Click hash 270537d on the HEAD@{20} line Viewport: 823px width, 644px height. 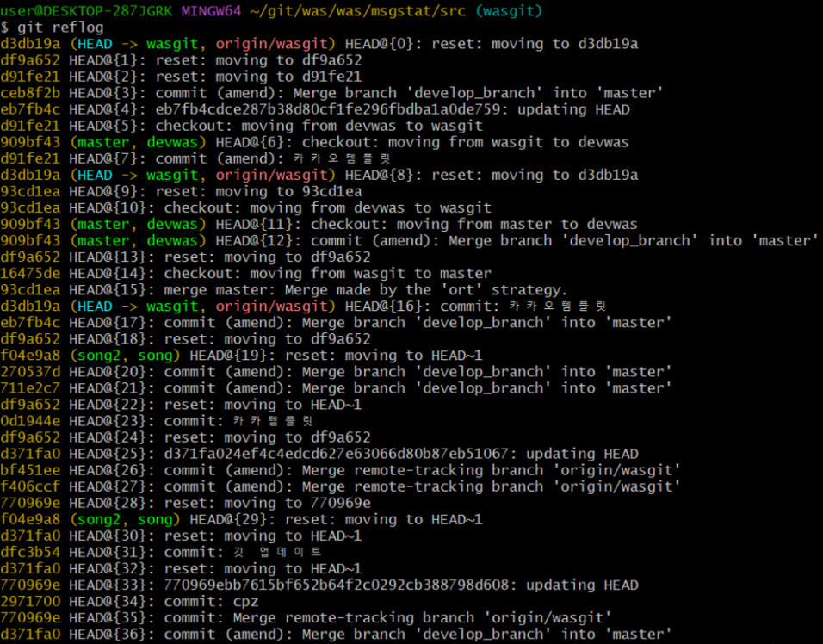(30, 372)
